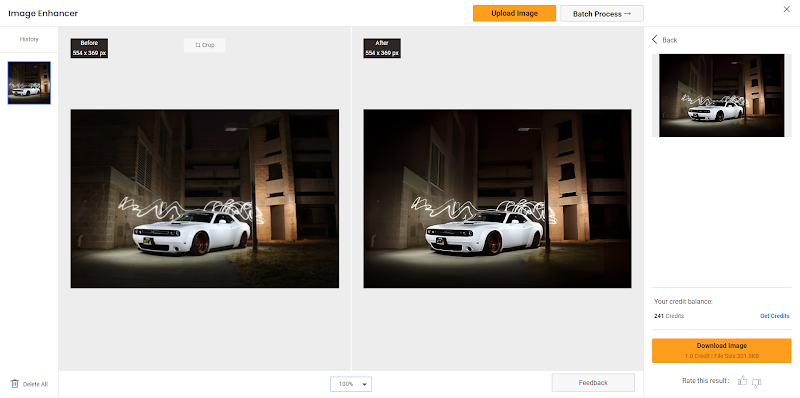Click the Before image preview
The width and height of the screenshot is (800, 398).
click(205, 198)
